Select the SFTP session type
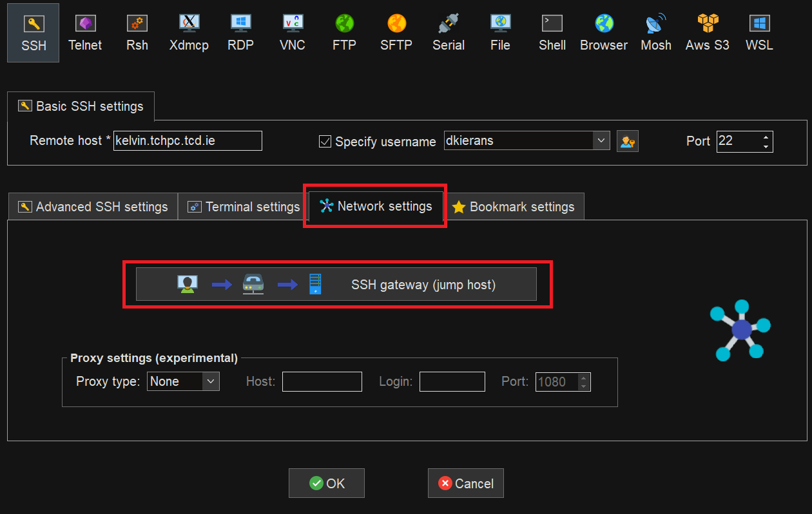The height and width of the screenshot is (514, 812). point(396,32)
